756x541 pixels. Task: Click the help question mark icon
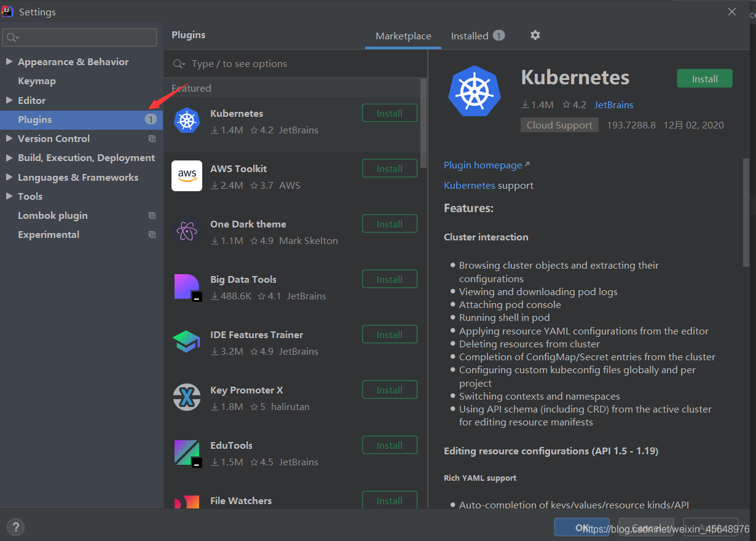tap(15, 527)
